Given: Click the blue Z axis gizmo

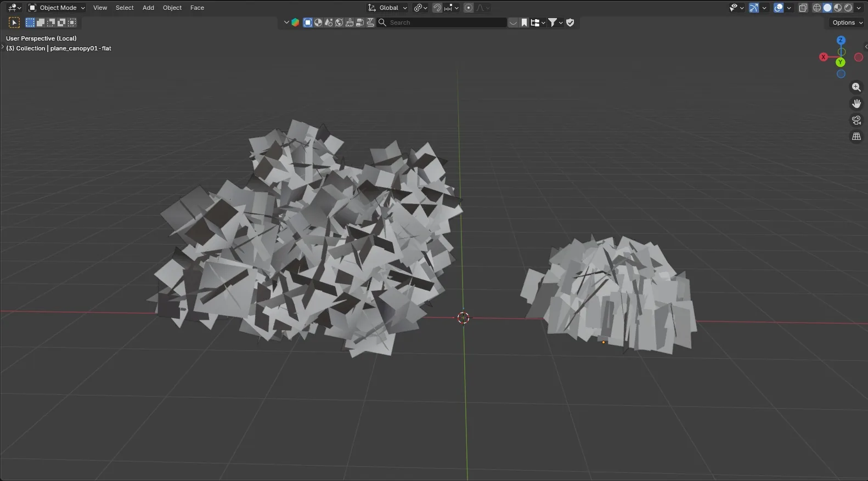Looking at the screenshot, I should (841, 40).
